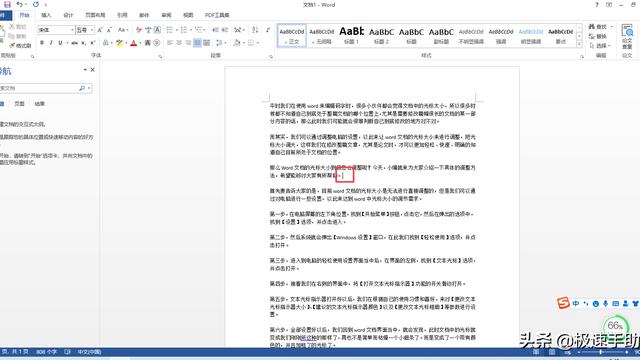Apply the 无间隔 style
This screenshot has width=640, height=360.
pos(322,36)
